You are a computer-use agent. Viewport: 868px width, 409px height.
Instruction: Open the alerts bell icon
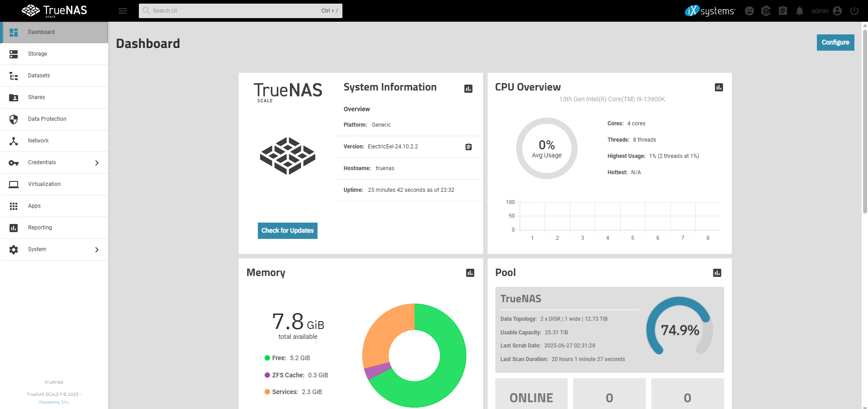click(800, 11)
